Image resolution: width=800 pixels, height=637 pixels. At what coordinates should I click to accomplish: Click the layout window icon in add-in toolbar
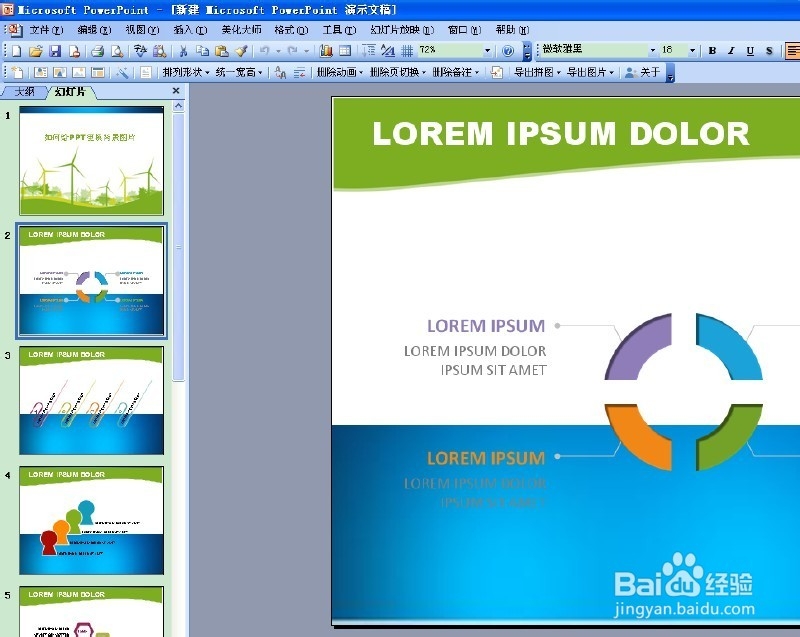(98, 72)
